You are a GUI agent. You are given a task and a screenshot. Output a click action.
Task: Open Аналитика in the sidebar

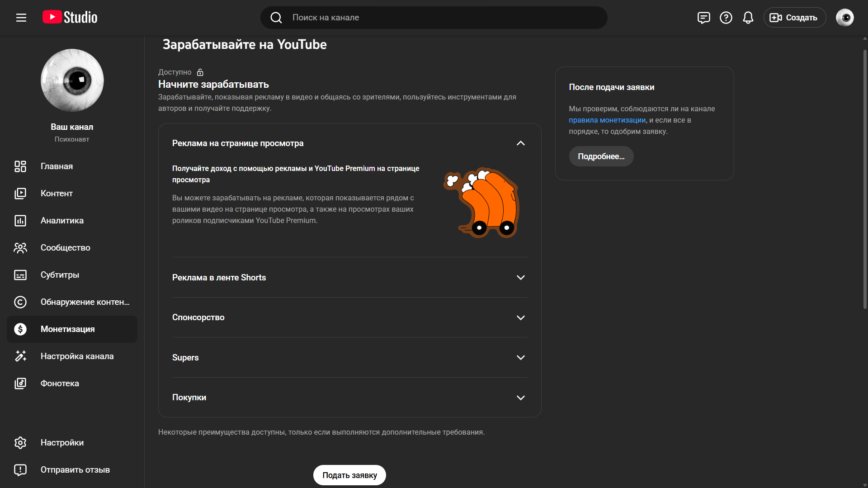click(x=72, y=221)
